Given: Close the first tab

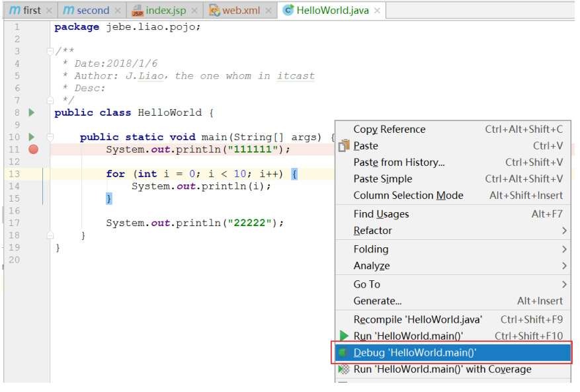Looking at the screenshot, I should [x=49, y=11].
